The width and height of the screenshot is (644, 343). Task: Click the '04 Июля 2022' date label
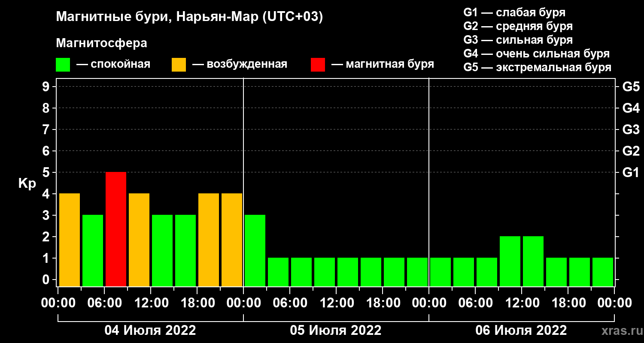point(150,331)
